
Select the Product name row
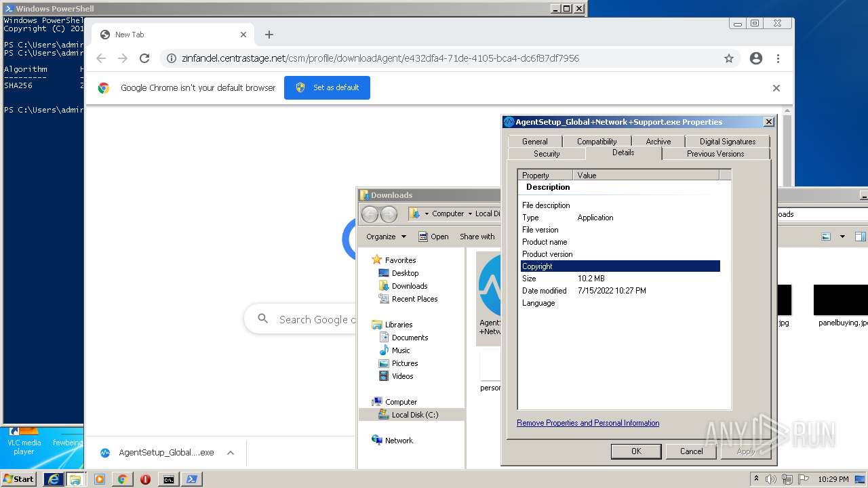pyautogui.click(x=620, y=242)
